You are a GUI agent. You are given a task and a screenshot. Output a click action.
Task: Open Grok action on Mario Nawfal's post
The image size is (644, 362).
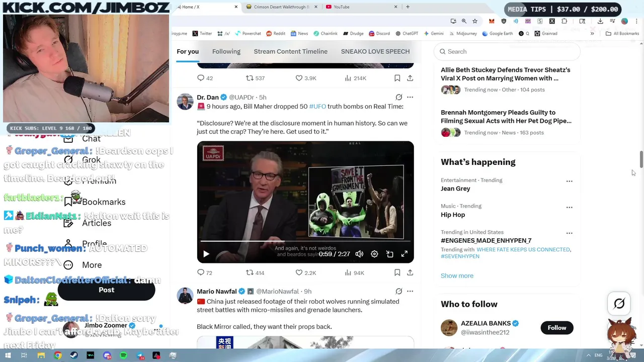coord(398,291)
